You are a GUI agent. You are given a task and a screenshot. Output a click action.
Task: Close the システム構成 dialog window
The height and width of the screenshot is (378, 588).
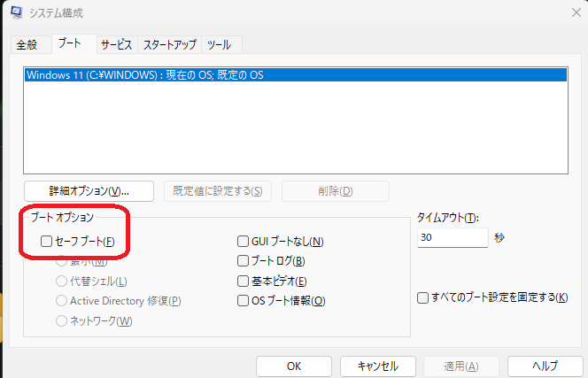click(x=576, y=12)
